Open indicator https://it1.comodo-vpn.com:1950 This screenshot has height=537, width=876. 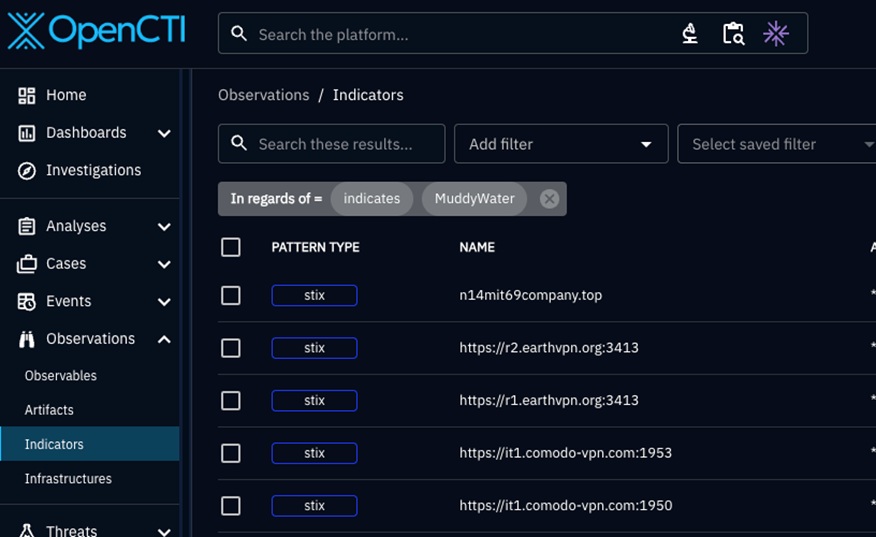tap(565, 505)
